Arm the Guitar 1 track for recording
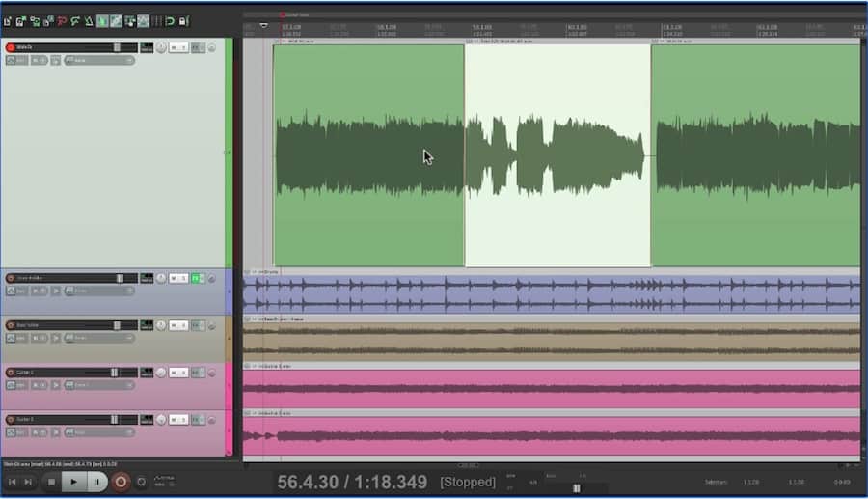The height and width of the screenshot is (499, 868). pos(11,373)
